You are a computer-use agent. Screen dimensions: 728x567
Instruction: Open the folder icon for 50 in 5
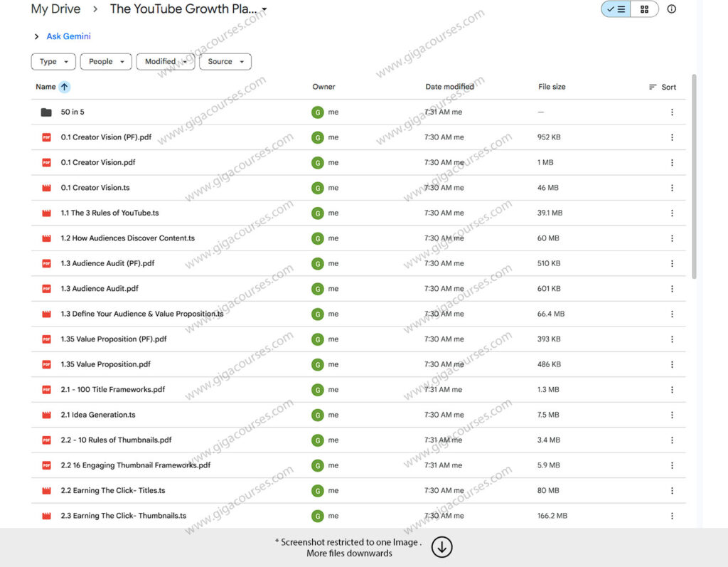coord(45,112)
